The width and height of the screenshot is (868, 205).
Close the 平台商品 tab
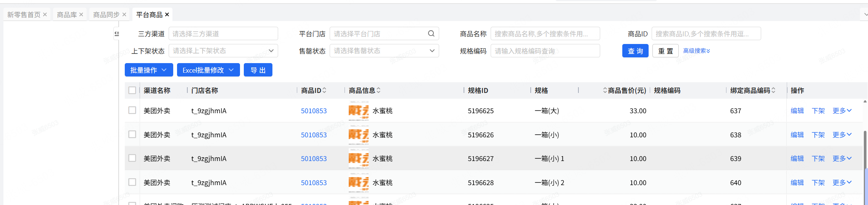click(x=167, y=15)
